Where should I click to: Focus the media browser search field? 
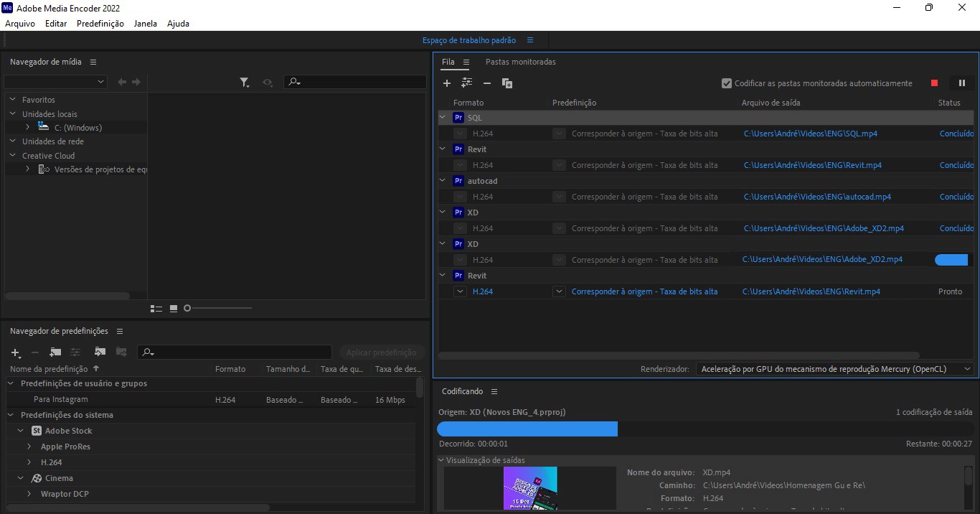coord(355,83)
